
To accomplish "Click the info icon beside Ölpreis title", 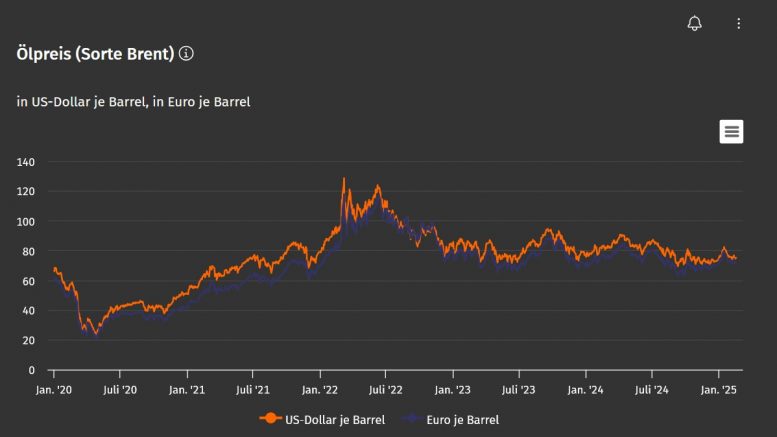I will click(186, 53).
